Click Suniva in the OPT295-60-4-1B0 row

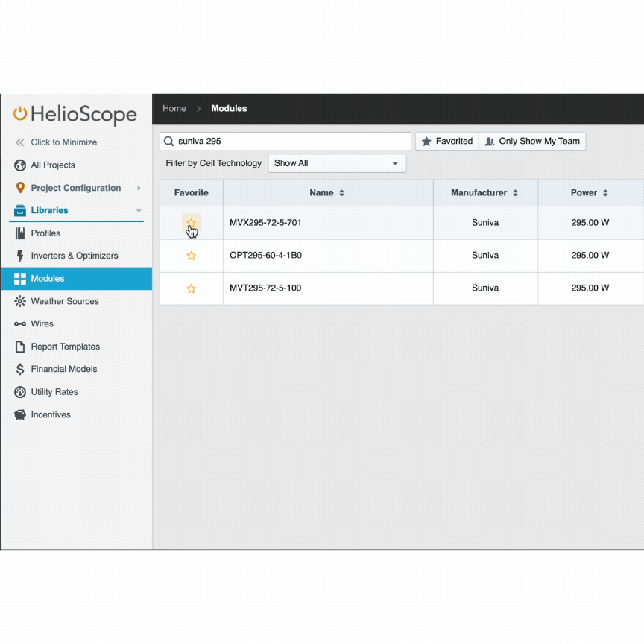[485, 256]
